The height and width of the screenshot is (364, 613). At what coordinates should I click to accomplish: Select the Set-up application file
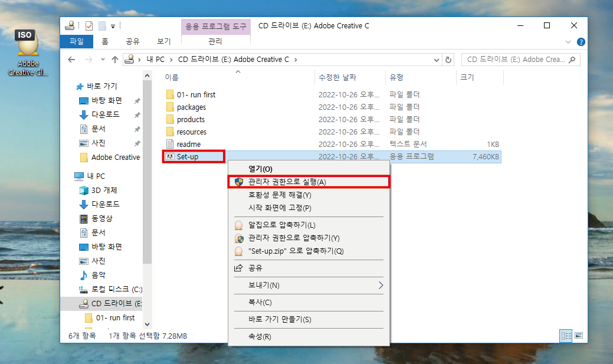187,157
